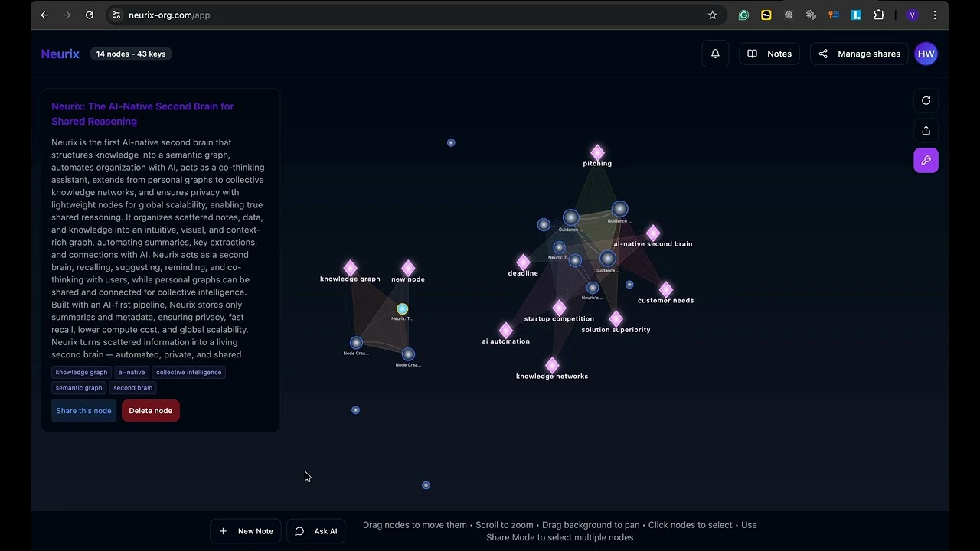Click the second brain tag chip
The width and height of the screenshot is (980, 551).
[132, 388]
